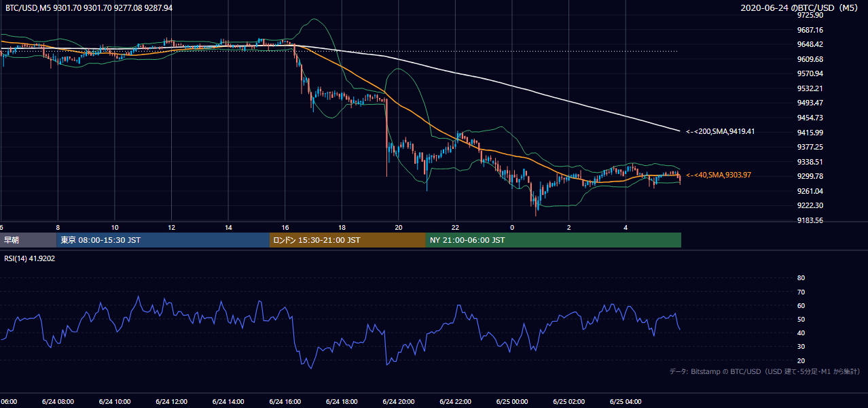
Task: Click price axis value 9570.94
Action: (810, 73)
